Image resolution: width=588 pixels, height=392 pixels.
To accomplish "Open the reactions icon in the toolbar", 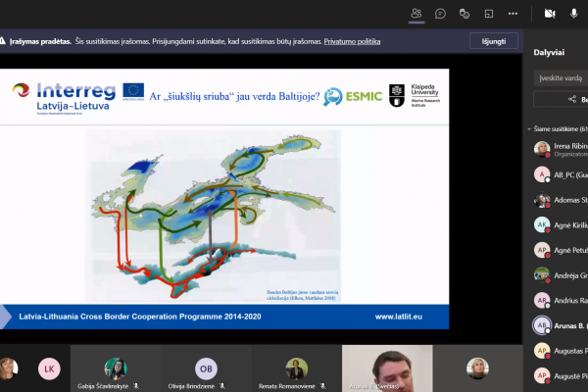I will pos(465,14).
